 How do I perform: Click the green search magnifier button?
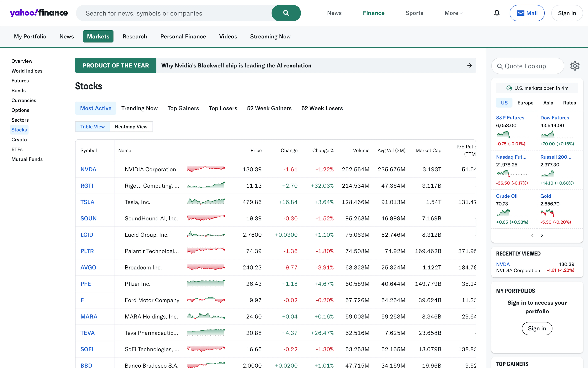point(286,13)
